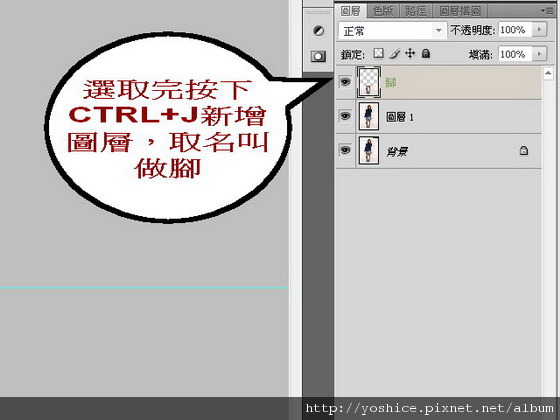This screenshot has height=420, width=560.
Task: Select the 背景 layer thumbnail
Action: [369, 150]
